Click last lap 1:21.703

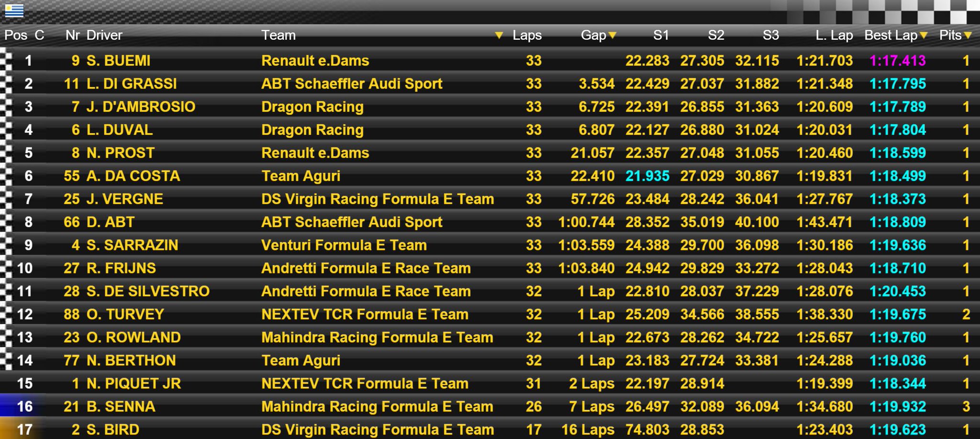coord(825,61)
